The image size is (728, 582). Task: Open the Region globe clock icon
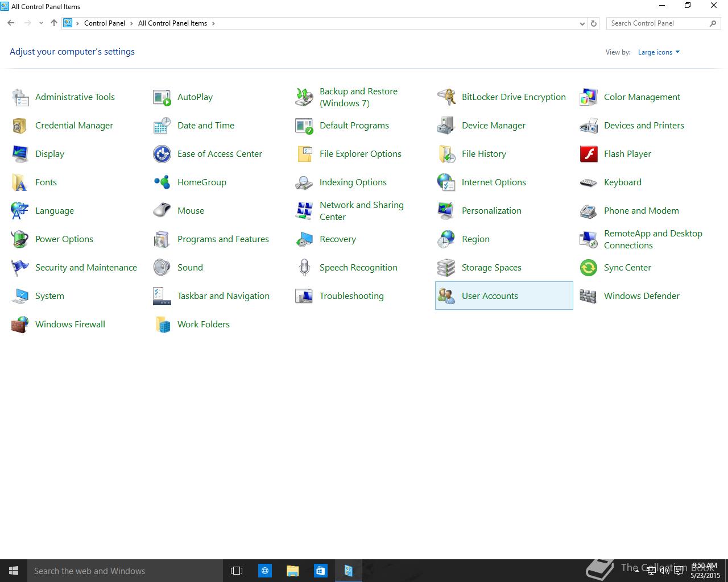point(446,239)
